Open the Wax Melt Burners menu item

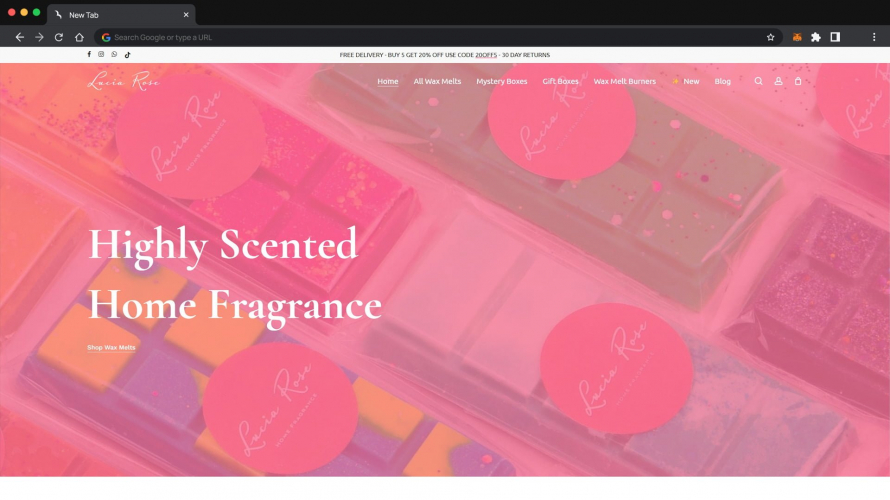(x=624, y=81)
